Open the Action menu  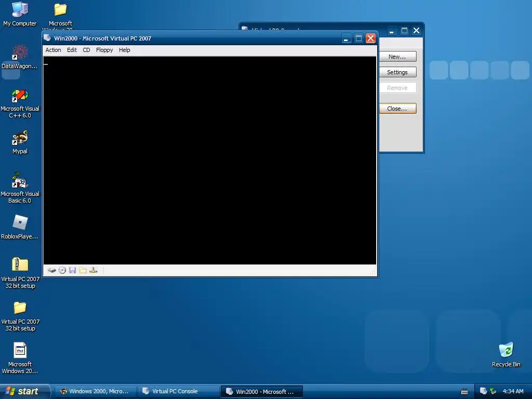[x=54, y=50]
